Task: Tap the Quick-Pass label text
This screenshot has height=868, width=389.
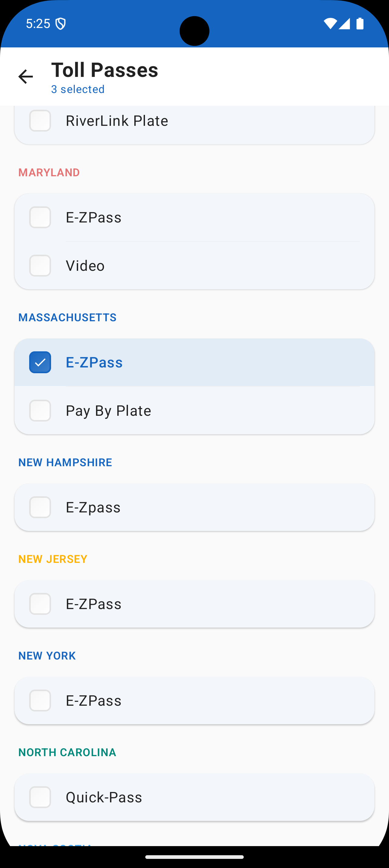Action: pyautogui.click(x=104, y=797)
